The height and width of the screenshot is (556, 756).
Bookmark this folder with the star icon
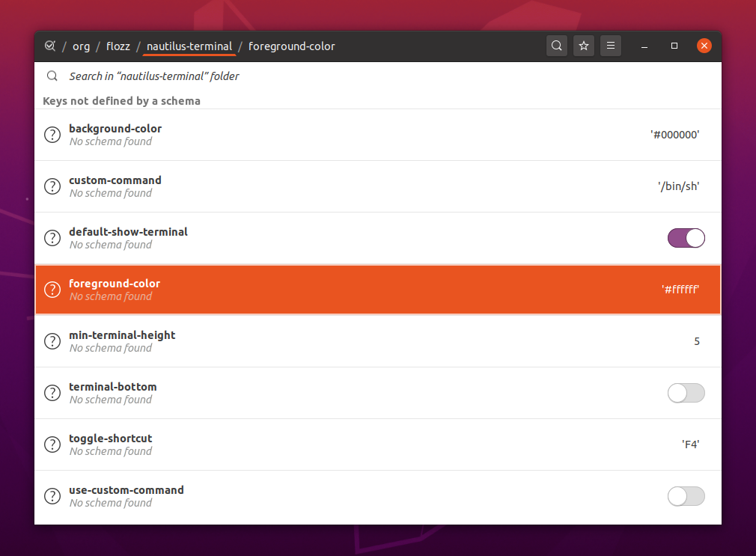click(x=584, y=46)
